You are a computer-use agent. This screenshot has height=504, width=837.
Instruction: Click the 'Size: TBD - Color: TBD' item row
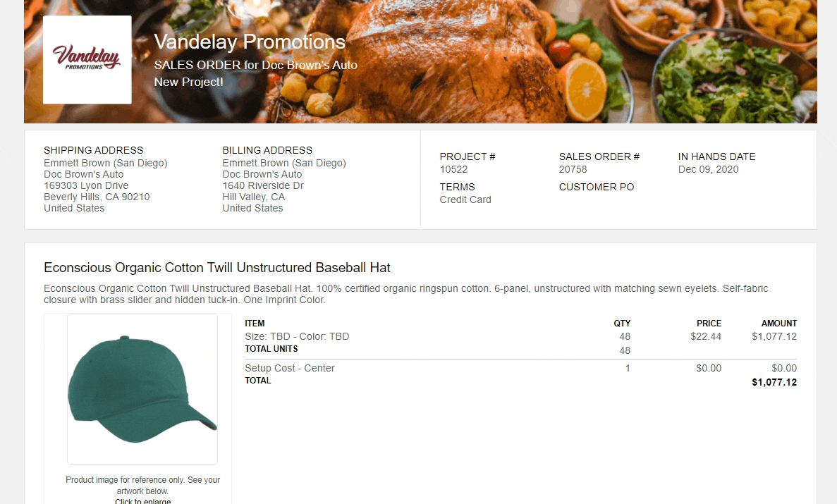pyautogui.click(x=520, y=336)
